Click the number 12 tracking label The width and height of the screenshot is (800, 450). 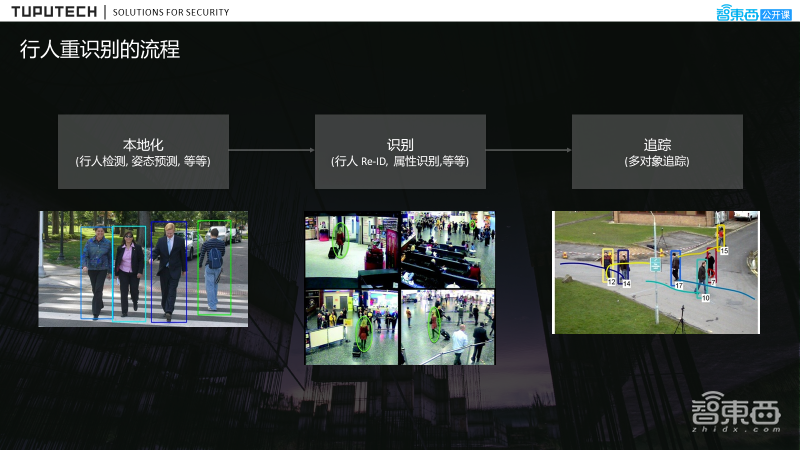pos(610,283)
